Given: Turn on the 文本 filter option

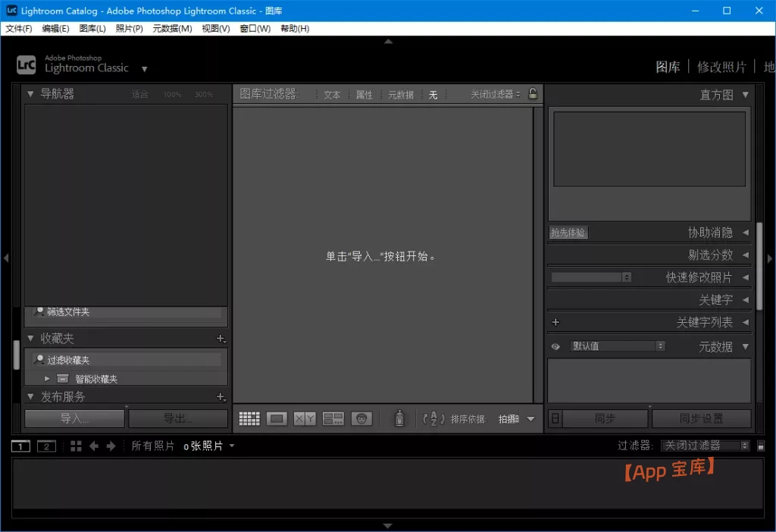Looking at the screenshot, I should (x=331, y=94).
